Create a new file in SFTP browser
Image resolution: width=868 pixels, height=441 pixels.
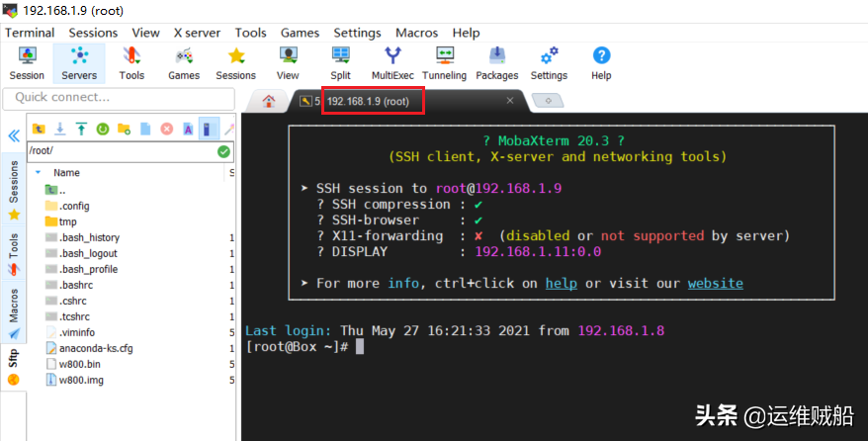coord(145,129)
